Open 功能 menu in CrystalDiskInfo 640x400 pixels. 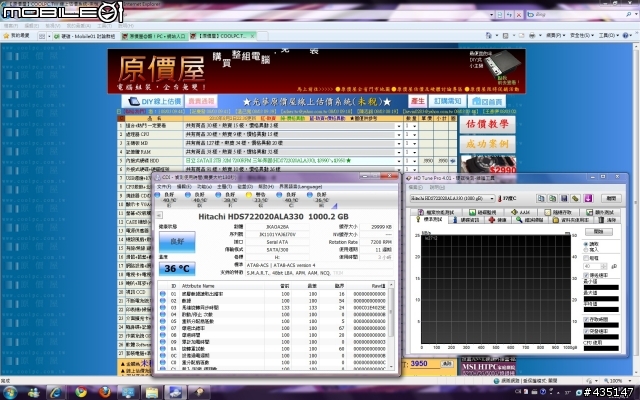204,187
